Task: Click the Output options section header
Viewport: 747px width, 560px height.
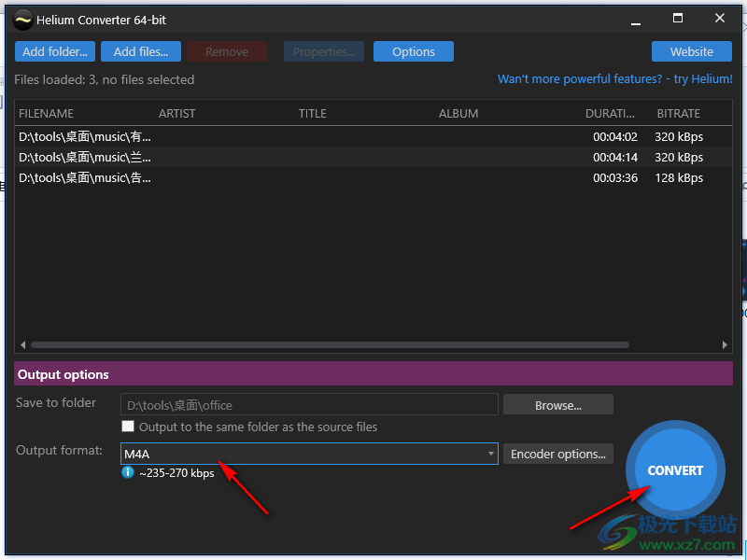Action: tap(373, 374)
